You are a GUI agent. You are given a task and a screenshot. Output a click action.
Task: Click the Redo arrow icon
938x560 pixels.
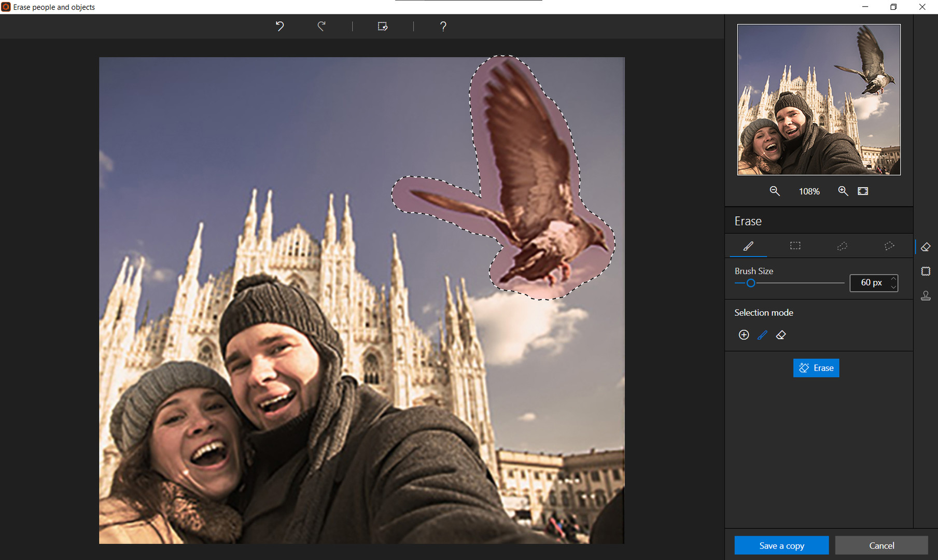click(x=321, y=26)
